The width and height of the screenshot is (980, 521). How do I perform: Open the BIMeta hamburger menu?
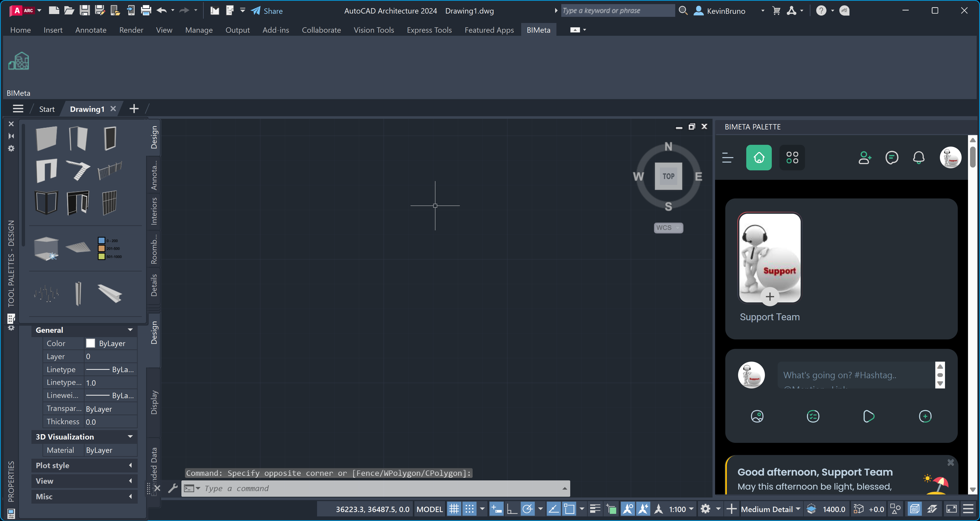coord(728,157)
